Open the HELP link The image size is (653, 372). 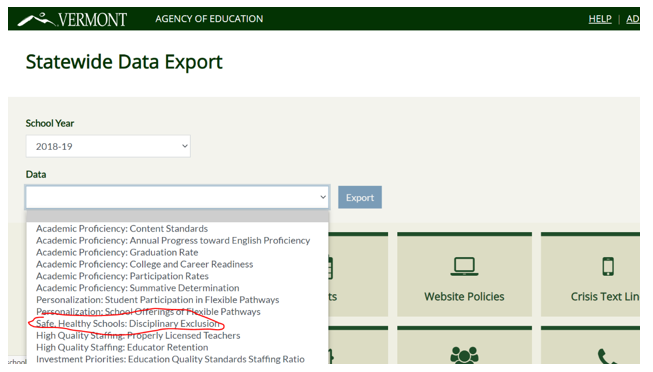tap(600, 19)
